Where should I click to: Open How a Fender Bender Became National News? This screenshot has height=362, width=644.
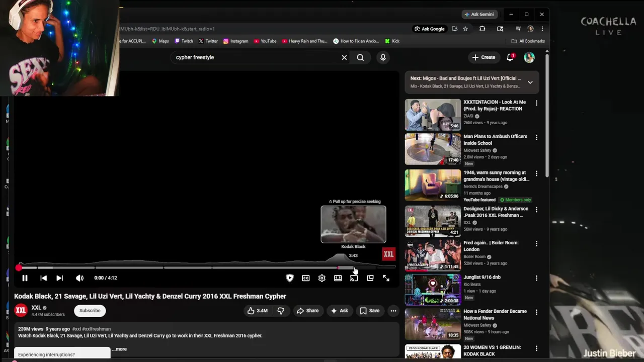(495, 314)
